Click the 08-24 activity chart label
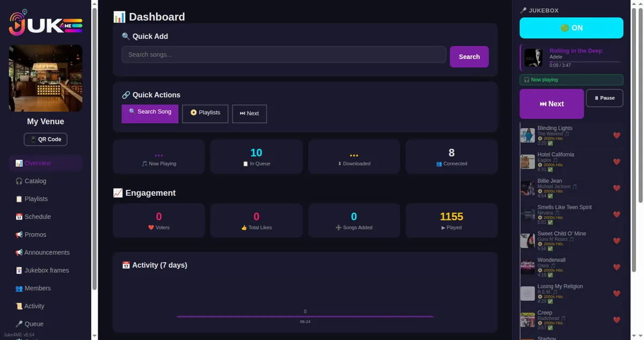This screenshot has height=340, width=644. click(x=305, y=322)
